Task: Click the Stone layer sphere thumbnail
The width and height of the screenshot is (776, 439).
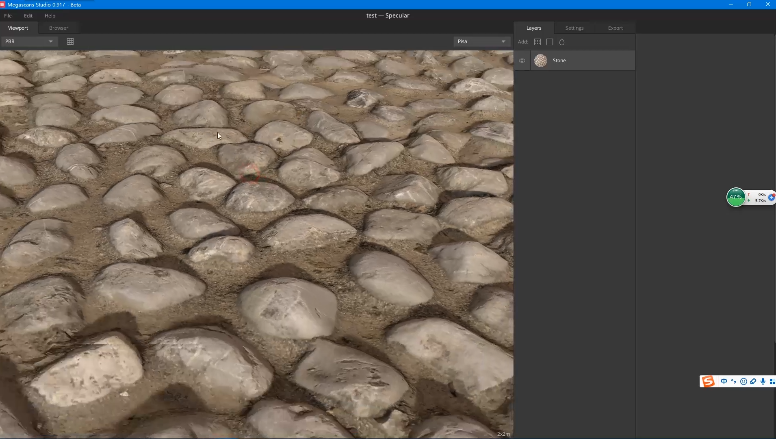Action: pyautogui.click(x=540, y=60)
